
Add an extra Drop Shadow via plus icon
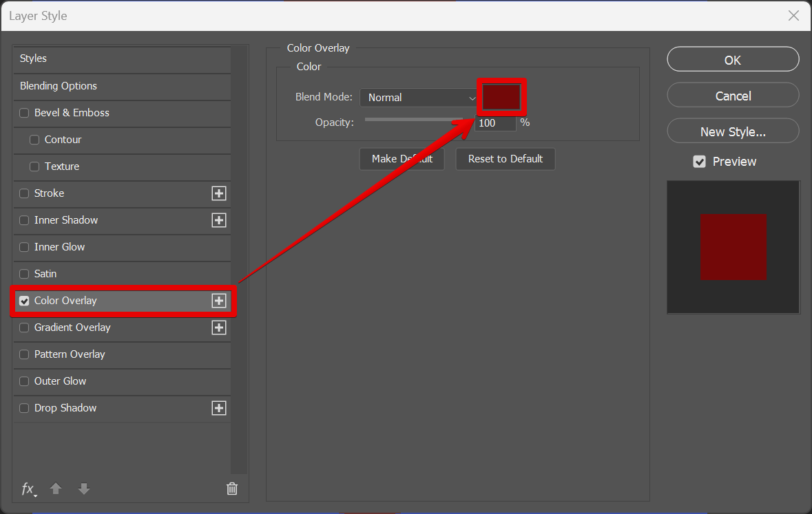(x=218, y=408)
